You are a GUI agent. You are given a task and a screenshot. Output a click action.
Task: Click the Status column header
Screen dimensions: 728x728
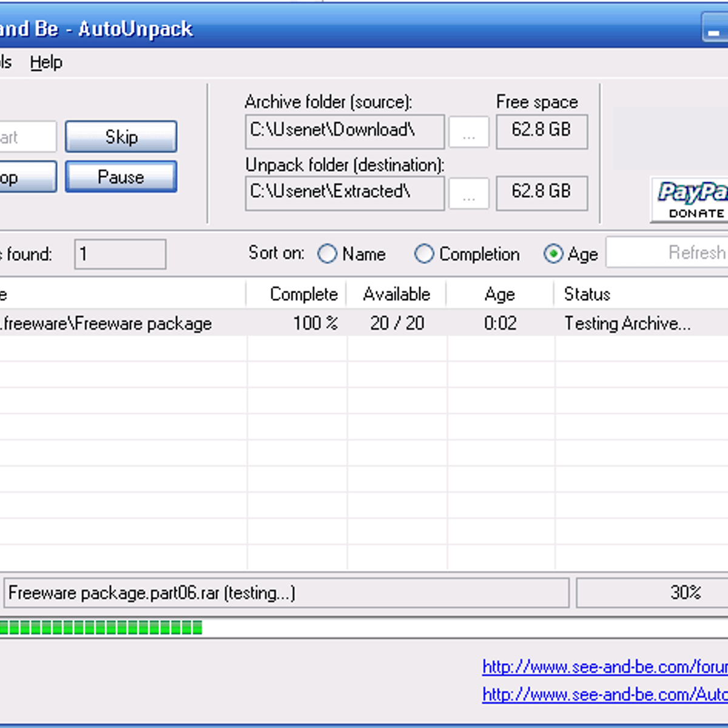[x=587, y=294]
